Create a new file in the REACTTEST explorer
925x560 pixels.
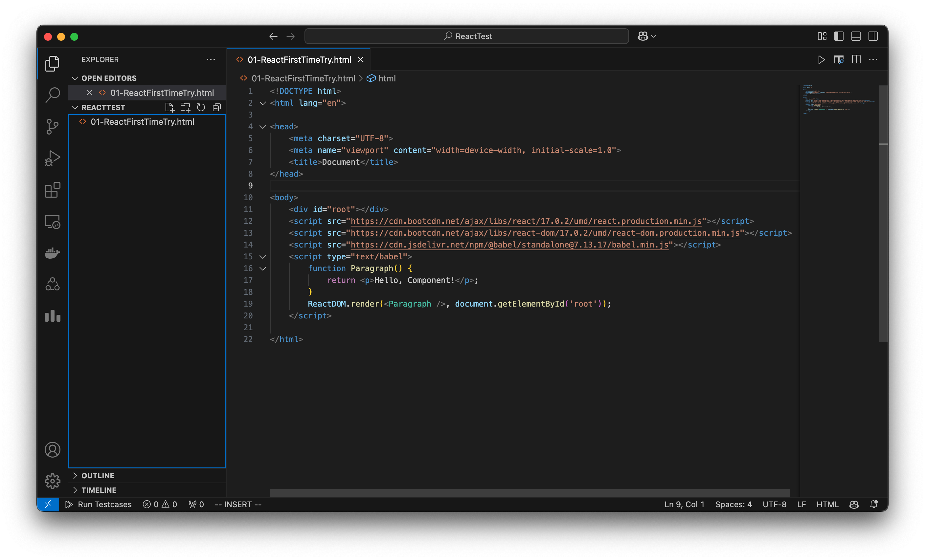click(x=170, y=107)
